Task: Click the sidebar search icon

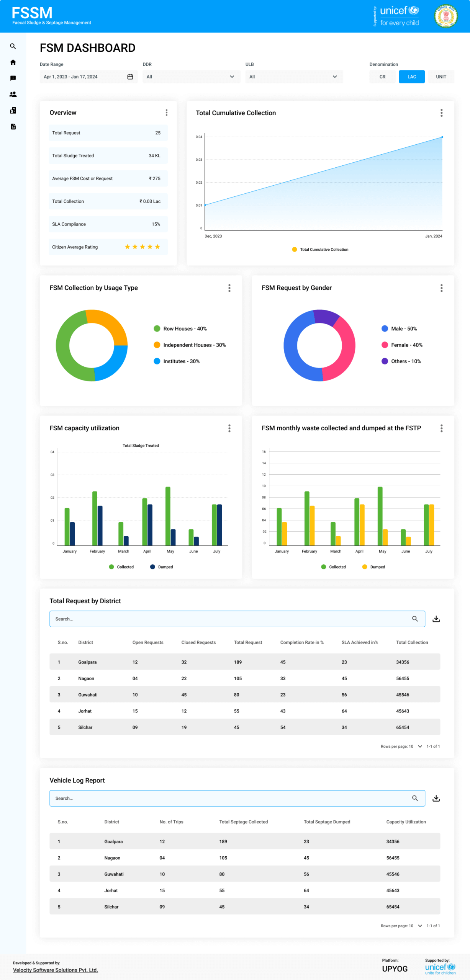Action: (13, 46)
